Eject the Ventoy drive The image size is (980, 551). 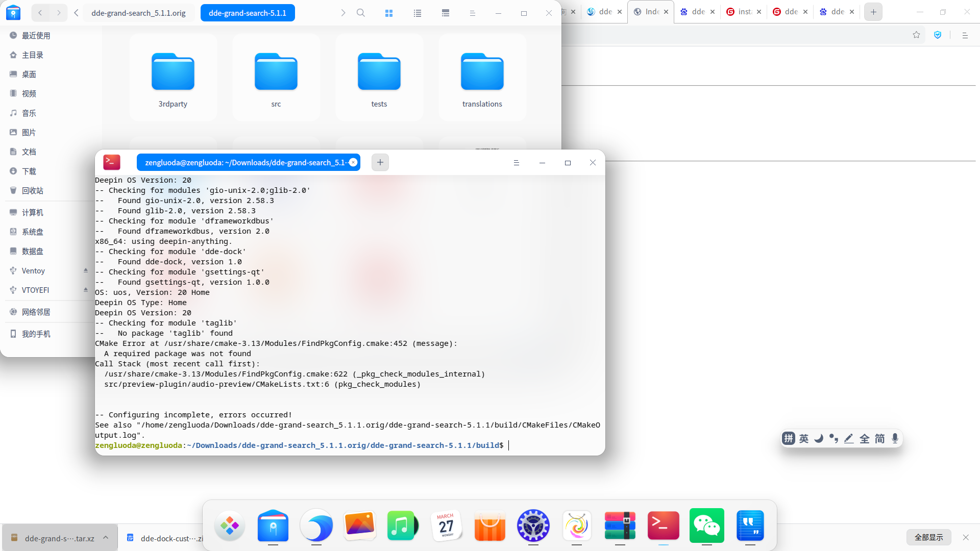(x=86, y=270)
